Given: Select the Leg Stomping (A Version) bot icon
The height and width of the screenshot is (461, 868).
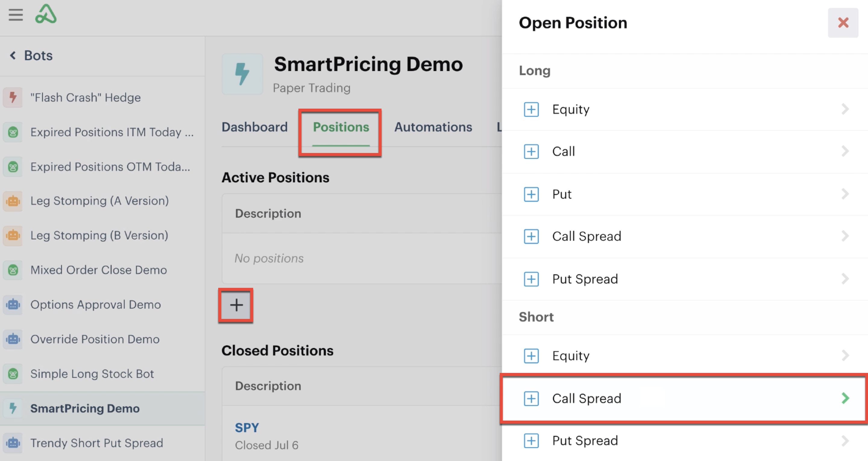Looking at the screenshot, I should tap(13, 201).
